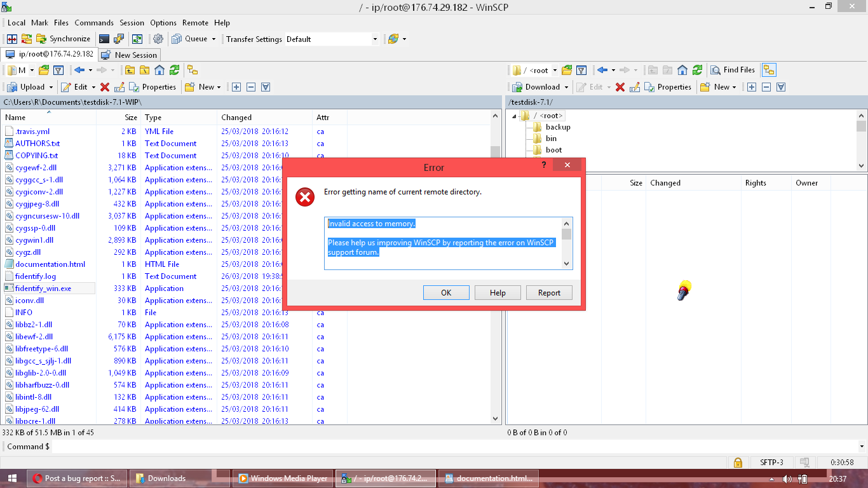Go to remote home directory icon
This screenshot has width=868, height=488.
pos(682,70)
